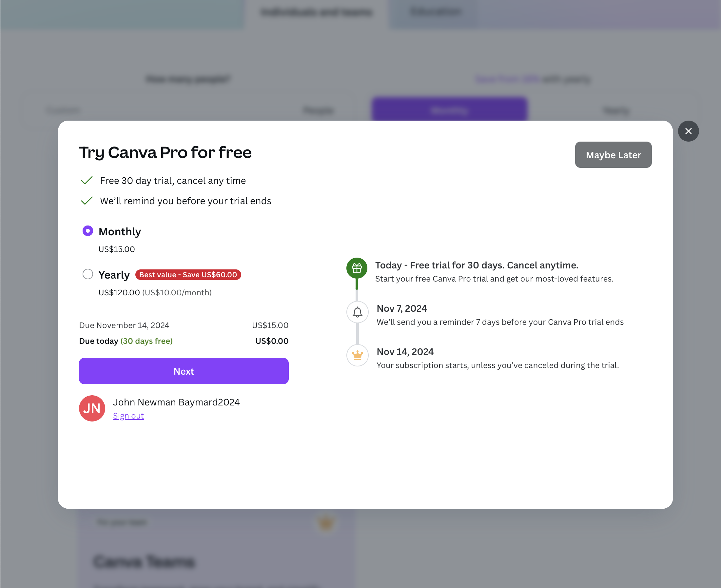Screen dimensions: 721x588
Task: Click the JN profile avatar
Action: point(92,408)
